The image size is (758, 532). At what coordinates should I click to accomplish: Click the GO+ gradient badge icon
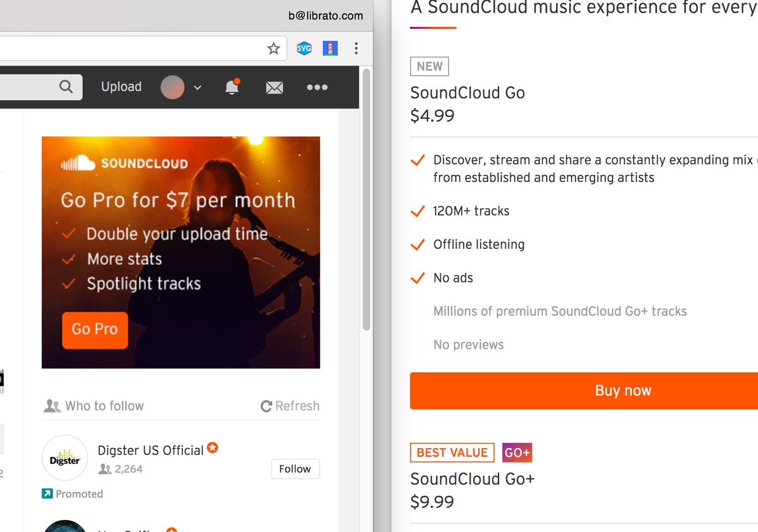pyautogui.click(x=517, y=452)
